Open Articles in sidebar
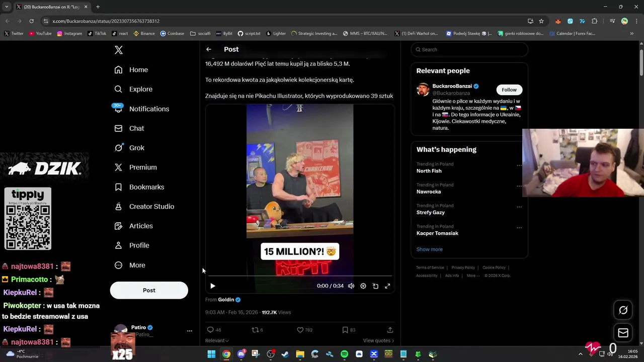 click(x=134, y=226)
